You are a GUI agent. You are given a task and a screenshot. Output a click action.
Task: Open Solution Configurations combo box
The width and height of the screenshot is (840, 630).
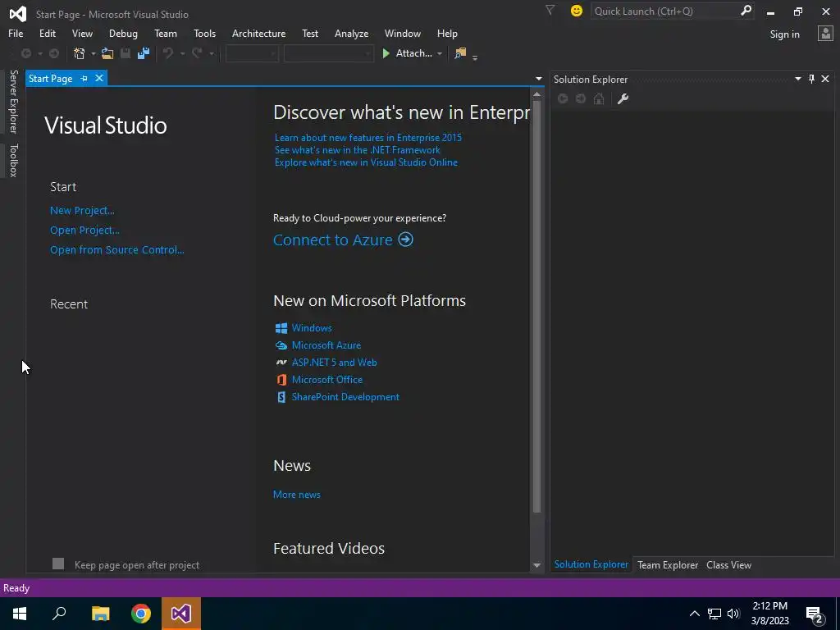pos(252,53)
